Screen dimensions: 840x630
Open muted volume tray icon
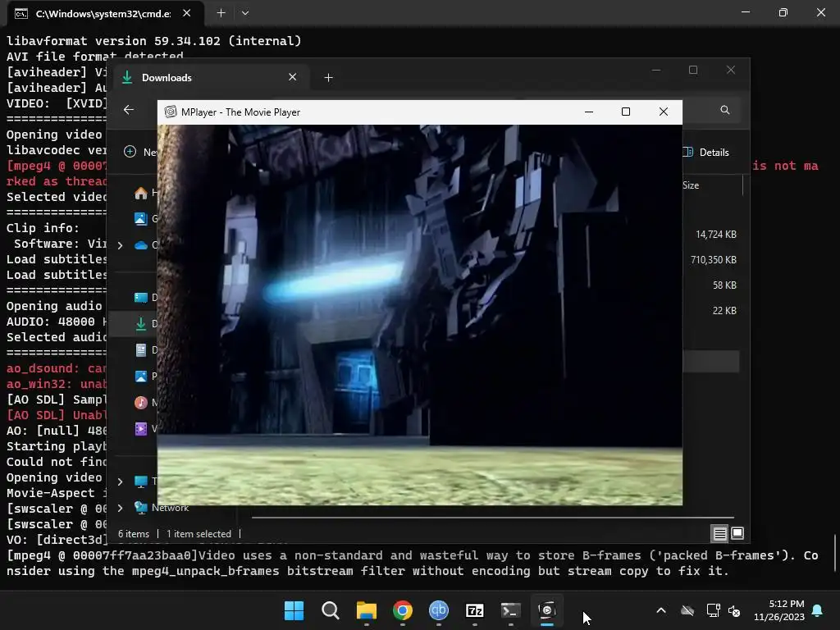click(x=734, y=610)
